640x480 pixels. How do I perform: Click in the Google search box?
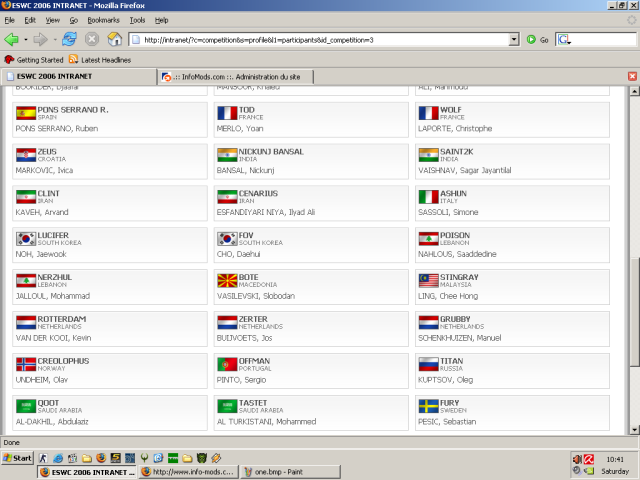pos(603,40)
